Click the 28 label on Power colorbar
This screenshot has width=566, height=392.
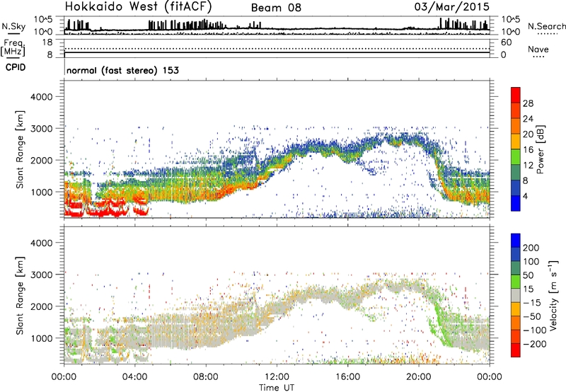pos(528,103)
